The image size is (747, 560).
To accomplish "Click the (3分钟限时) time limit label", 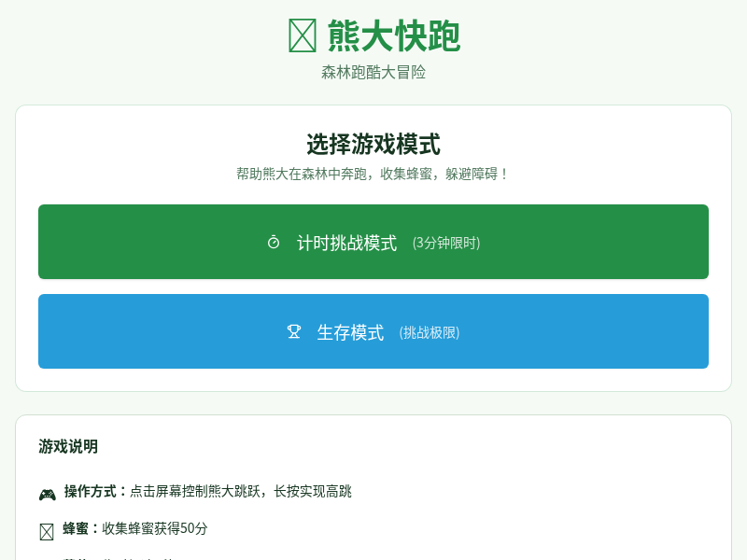I will point(446,243).
